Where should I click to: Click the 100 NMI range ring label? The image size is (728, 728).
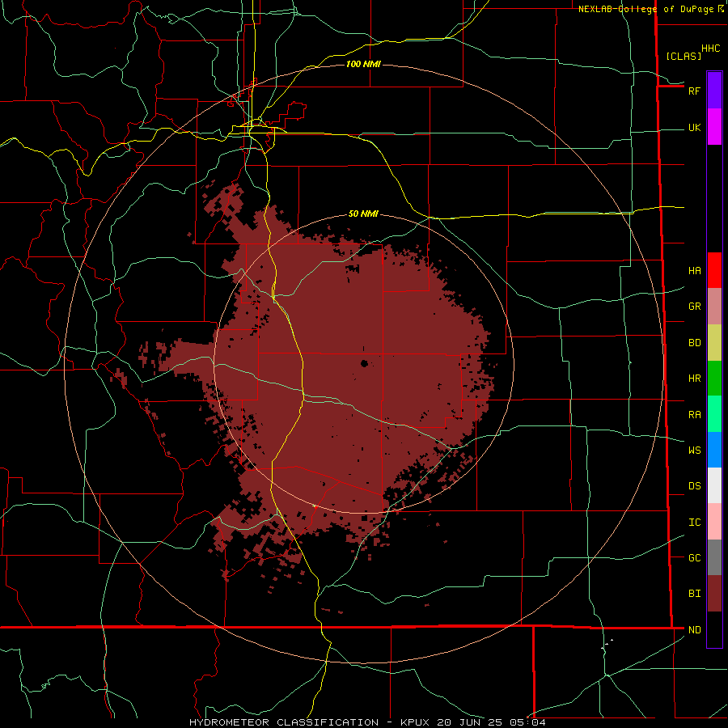click(363, 64)
